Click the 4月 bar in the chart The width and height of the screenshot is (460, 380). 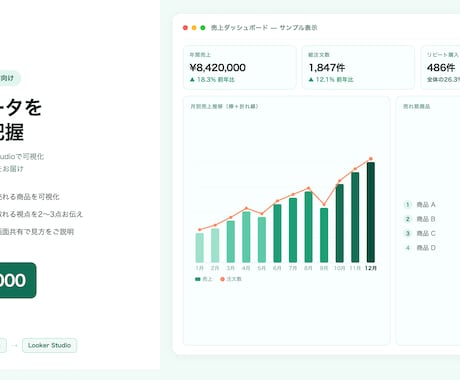click(246, 237)
